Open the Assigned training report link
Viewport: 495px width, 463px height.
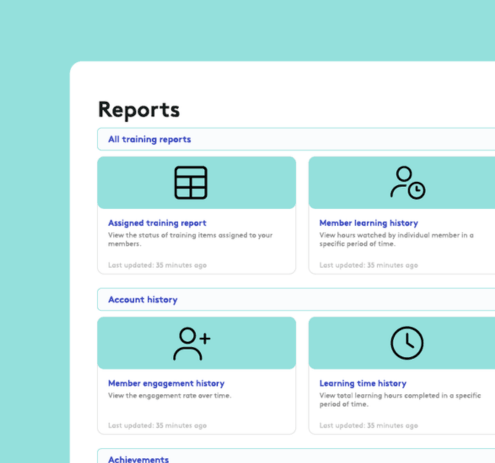pyautogui.click(x=157, y=223)
